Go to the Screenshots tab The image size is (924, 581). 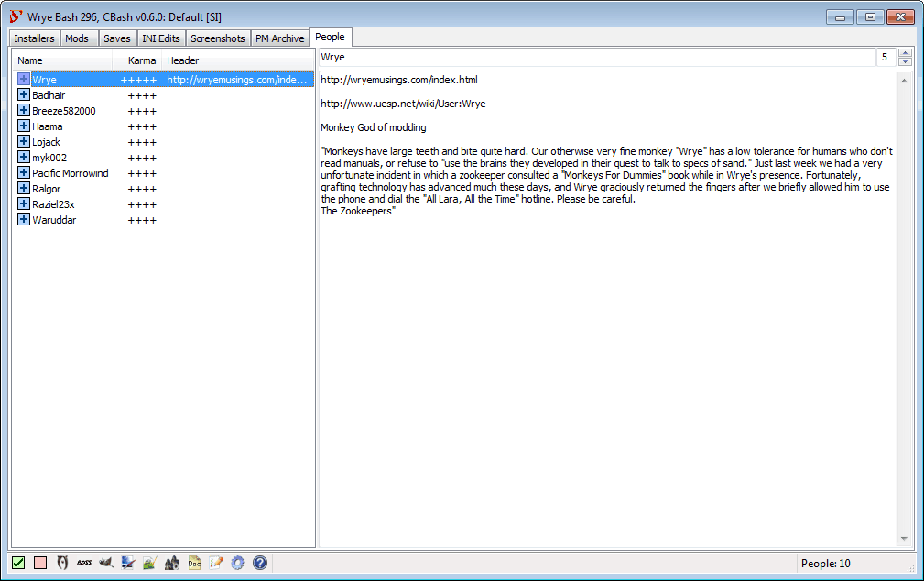(217, 38)
